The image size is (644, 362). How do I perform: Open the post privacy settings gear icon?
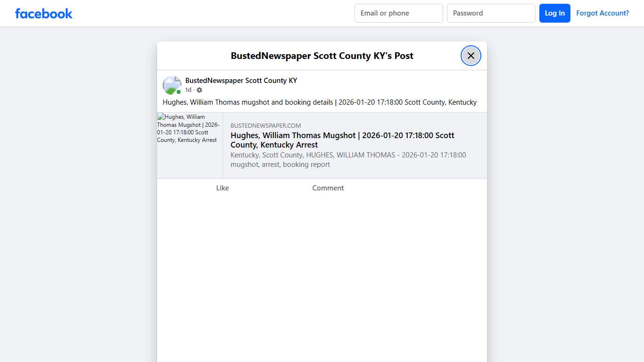[x=199, y=90]
